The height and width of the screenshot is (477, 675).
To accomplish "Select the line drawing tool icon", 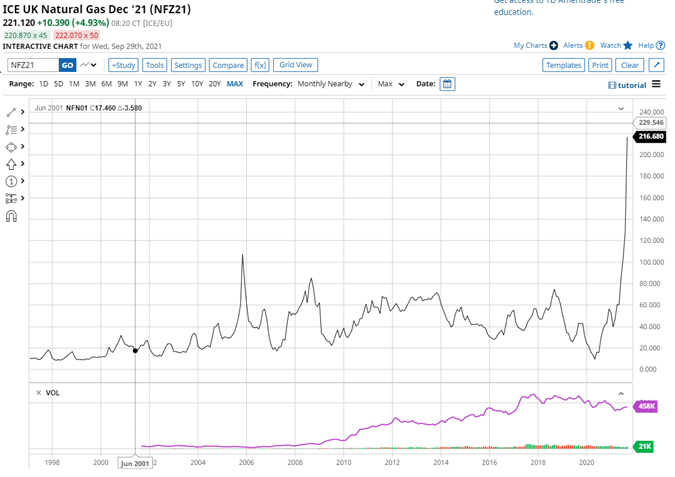I will click(11, 112).
